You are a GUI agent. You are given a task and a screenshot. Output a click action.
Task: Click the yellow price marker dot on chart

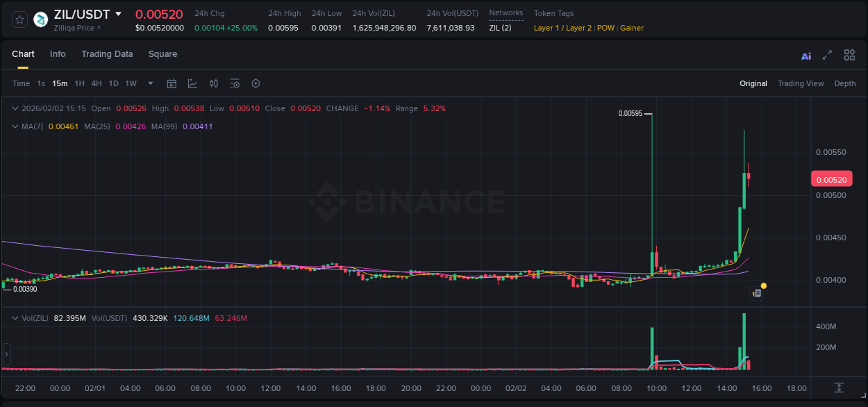tap(763, 285)
